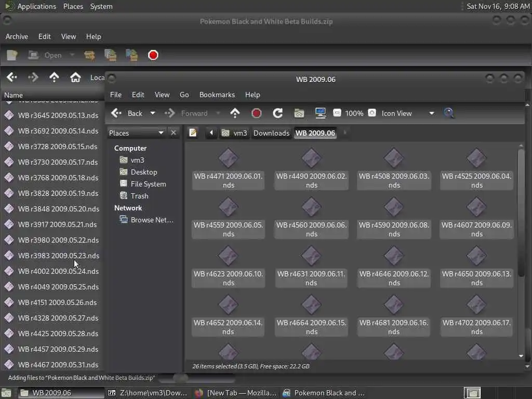532x399 pixels.
Task: Click the adding files progress bar
Action: tap(197, 378)
